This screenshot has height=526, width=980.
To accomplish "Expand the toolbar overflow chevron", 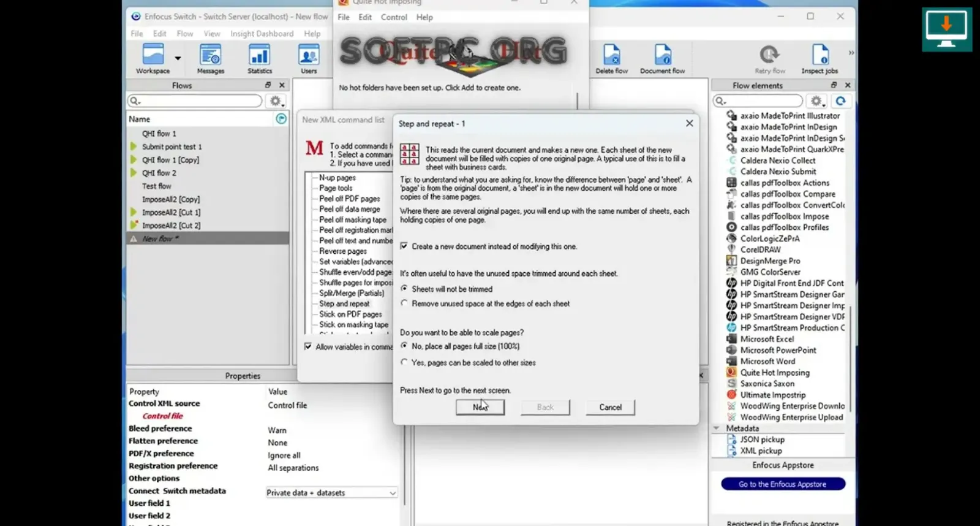I will 851,53.
